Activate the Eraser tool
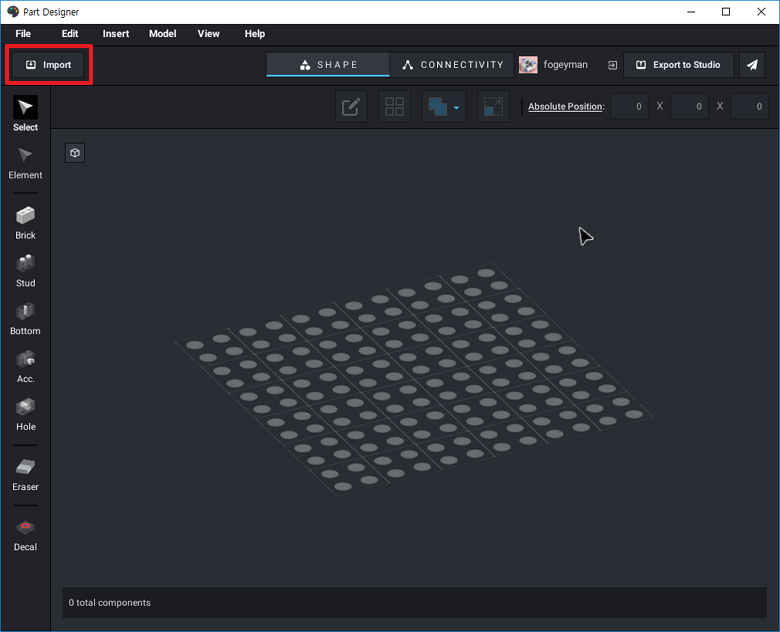 25,475
